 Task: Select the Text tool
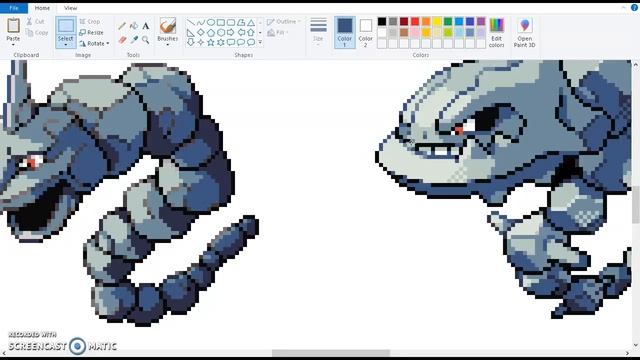coord(146,26)
